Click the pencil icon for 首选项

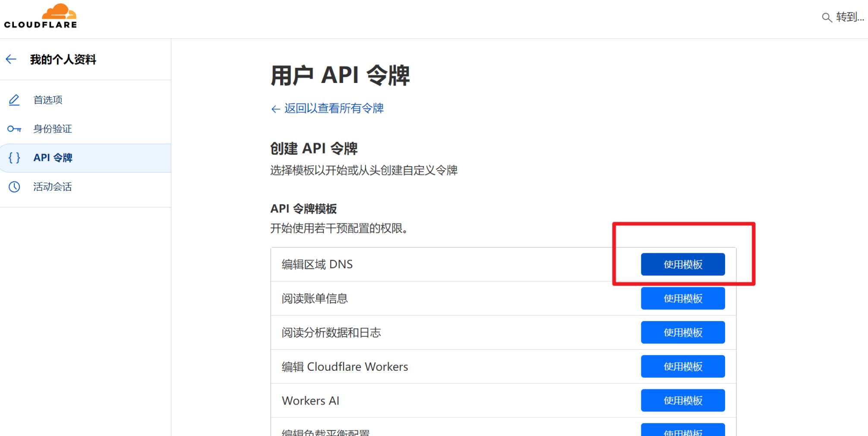point(14,100)
